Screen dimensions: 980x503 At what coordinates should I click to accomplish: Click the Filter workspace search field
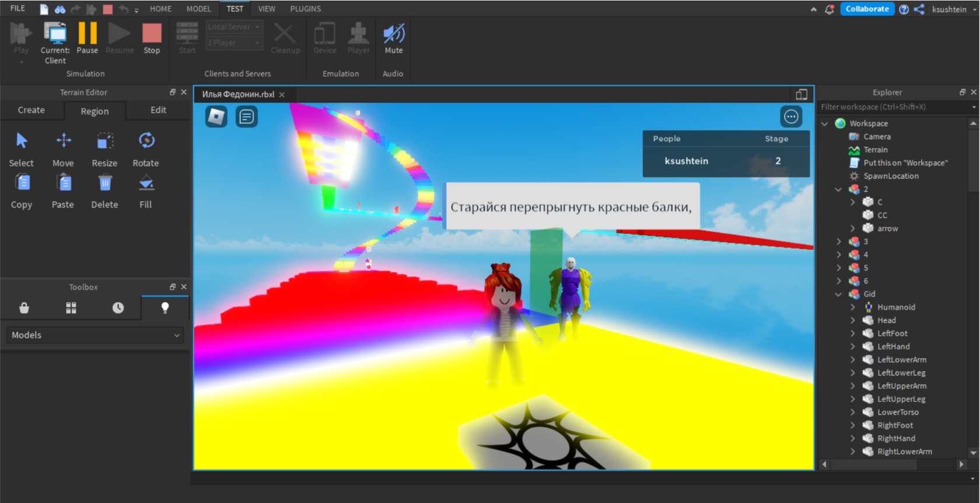point(893,107)
